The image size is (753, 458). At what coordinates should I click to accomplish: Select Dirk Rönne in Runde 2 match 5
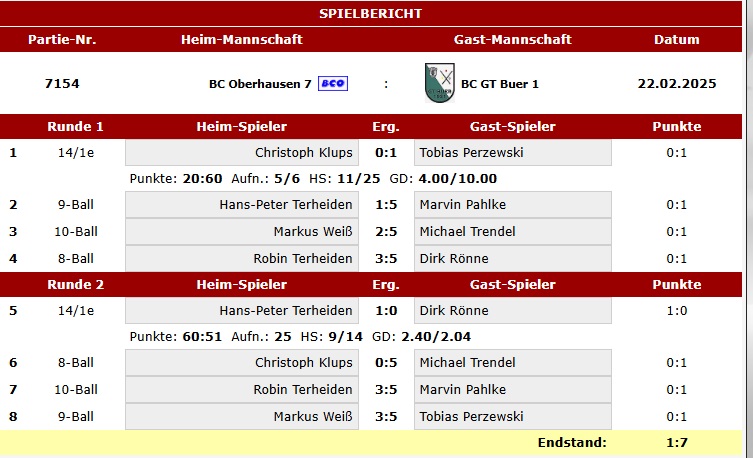[x=513, y=311]
